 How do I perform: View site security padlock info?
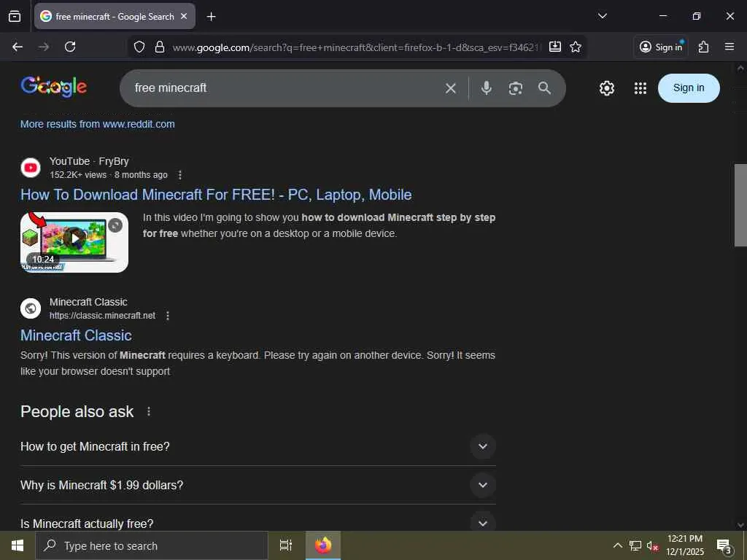[160, 47]
